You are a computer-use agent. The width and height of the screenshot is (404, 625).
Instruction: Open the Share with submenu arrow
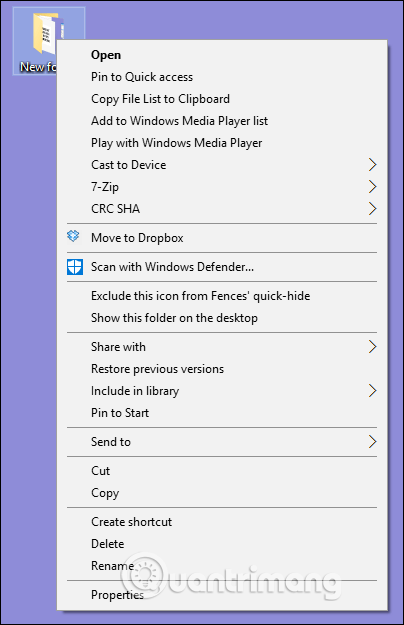(372, 347)
